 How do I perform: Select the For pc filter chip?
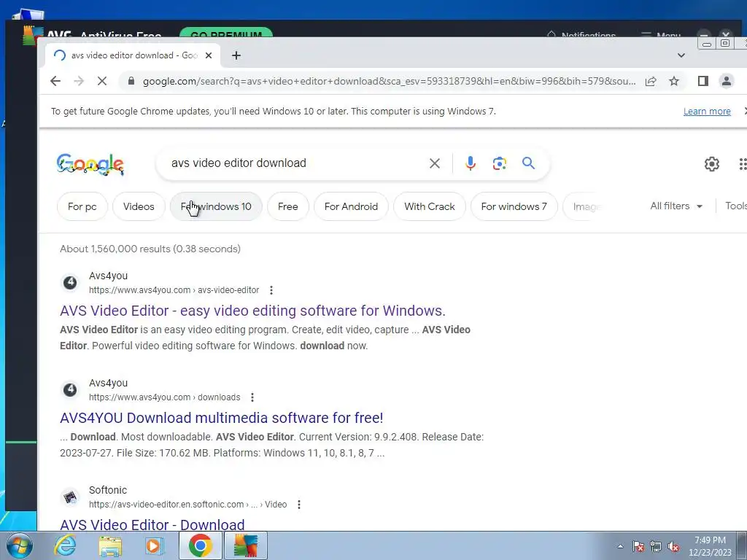pyautogui.click(x=82, y=206)
